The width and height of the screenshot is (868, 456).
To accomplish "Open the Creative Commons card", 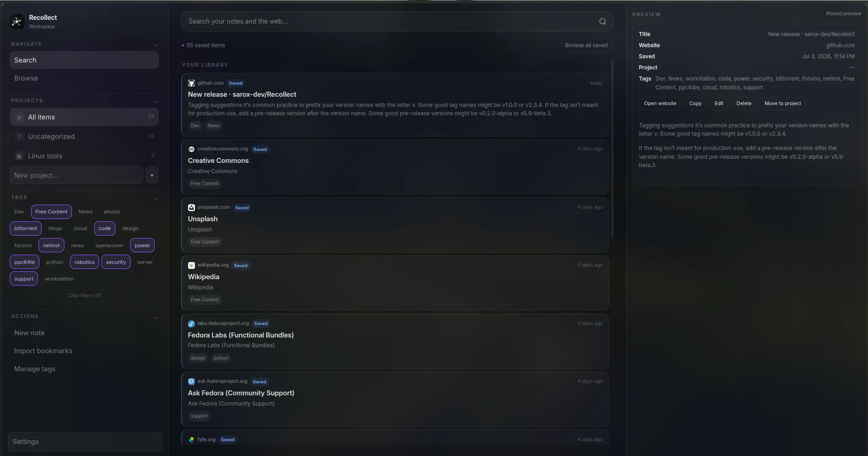I will coord(395,167).
